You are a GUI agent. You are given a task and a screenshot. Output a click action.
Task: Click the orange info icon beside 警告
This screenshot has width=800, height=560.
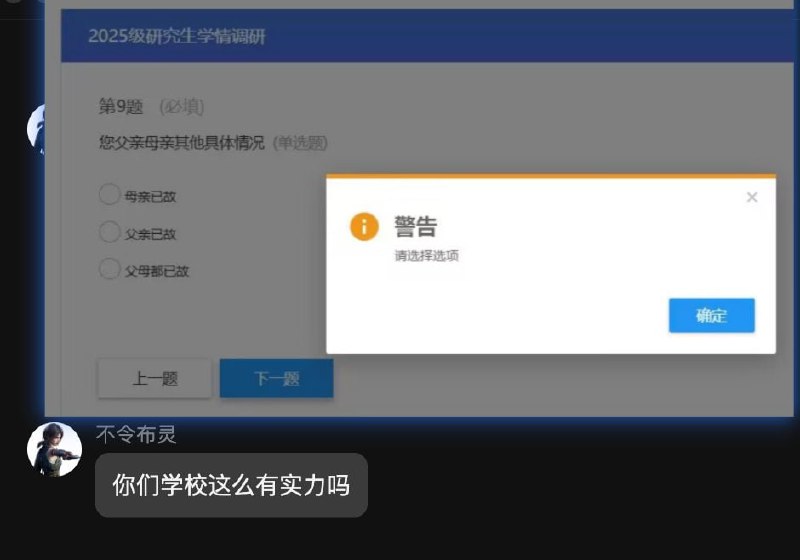point(364,226)
